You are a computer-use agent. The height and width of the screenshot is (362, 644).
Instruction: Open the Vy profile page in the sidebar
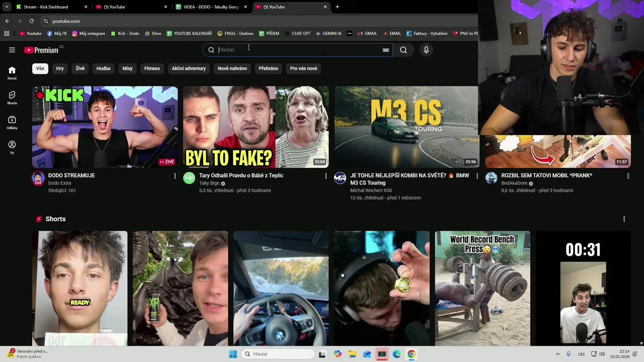[12, 147]
